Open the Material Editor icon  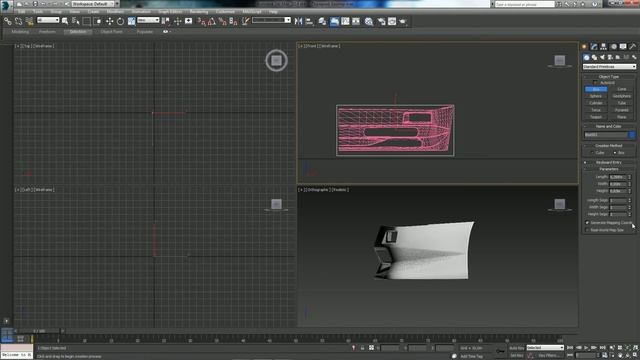[x=369, y=21]
